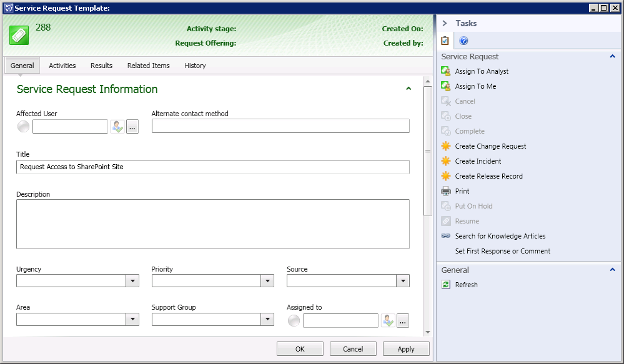Click the Create Change Request star icon
624x364 pixels.
tap(445, 146)
